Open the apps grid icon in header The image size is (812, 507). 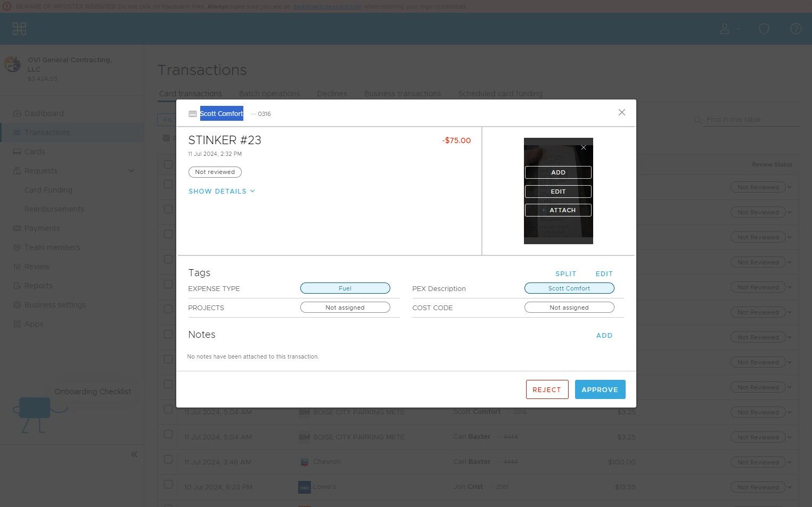pos(19,29)
